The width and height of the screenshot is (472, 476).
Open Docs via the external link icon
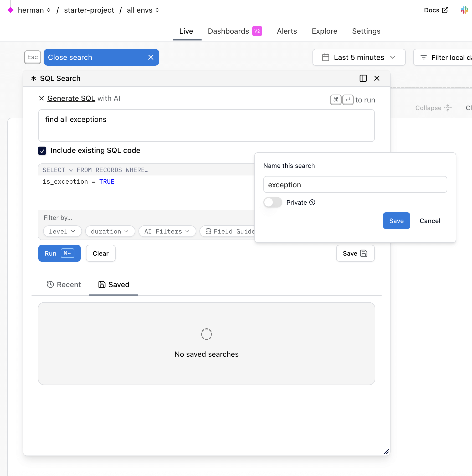445,10
